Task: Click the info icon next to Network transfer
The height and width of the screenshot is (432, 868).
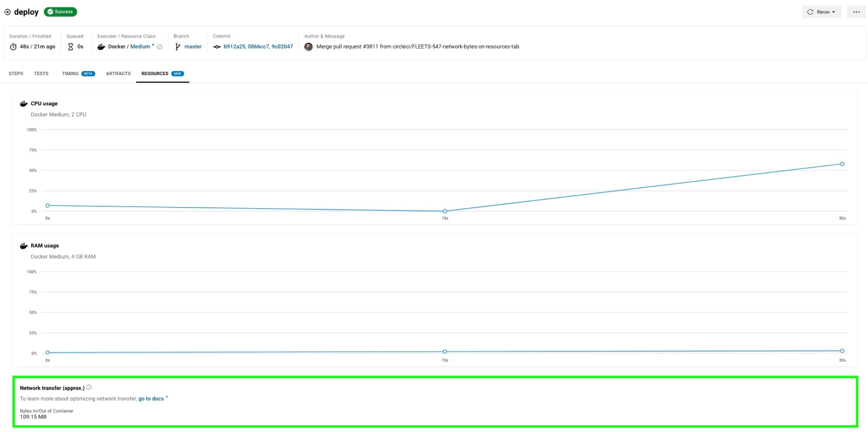Action: pos(89,387)
